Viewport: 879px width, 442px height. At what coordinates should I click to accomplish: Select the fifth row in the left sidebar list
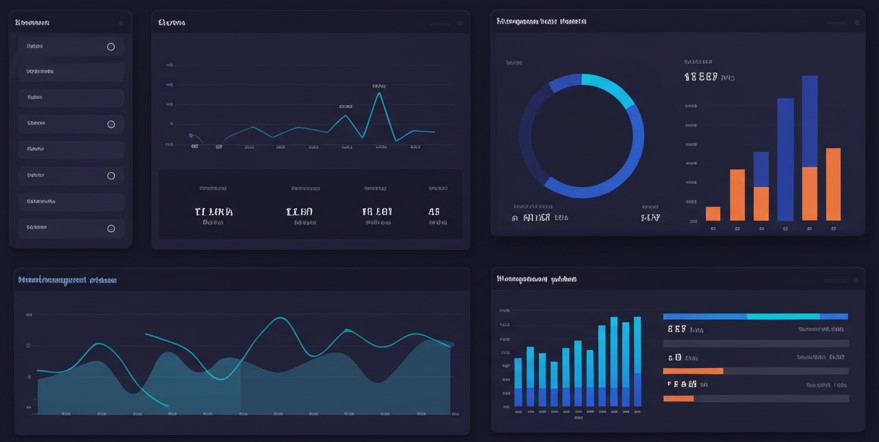point(70,150)
